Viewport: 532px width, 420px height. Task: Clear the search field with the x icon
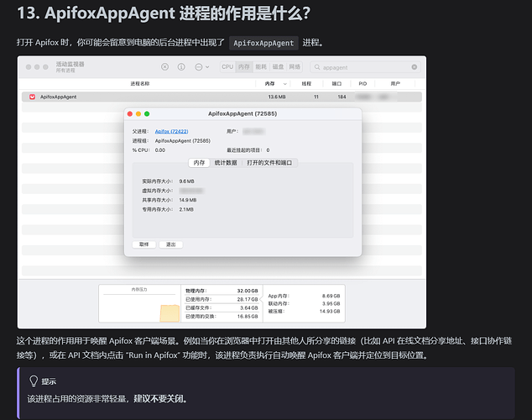click(x=415, y=67)
